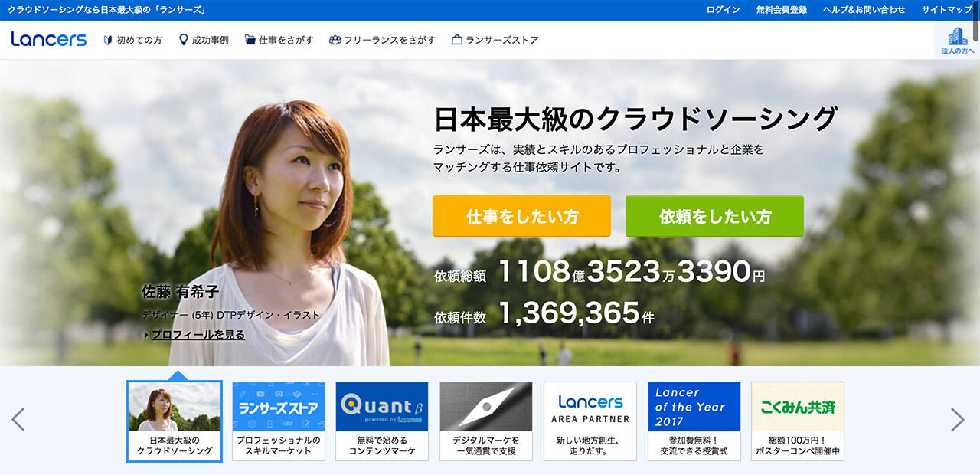The image size is (980, 475).
Task: Open ログイン in the top bar
Action: point(723,10)
